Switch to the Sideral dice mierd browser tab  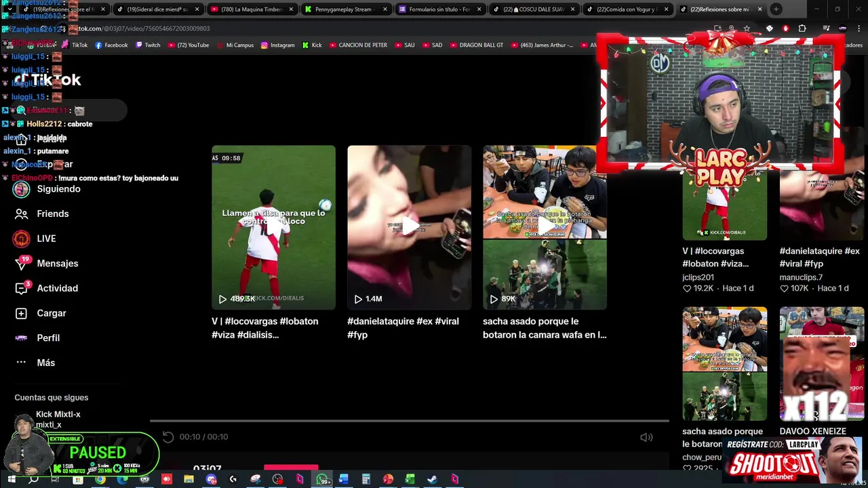[x=157, y=9]
